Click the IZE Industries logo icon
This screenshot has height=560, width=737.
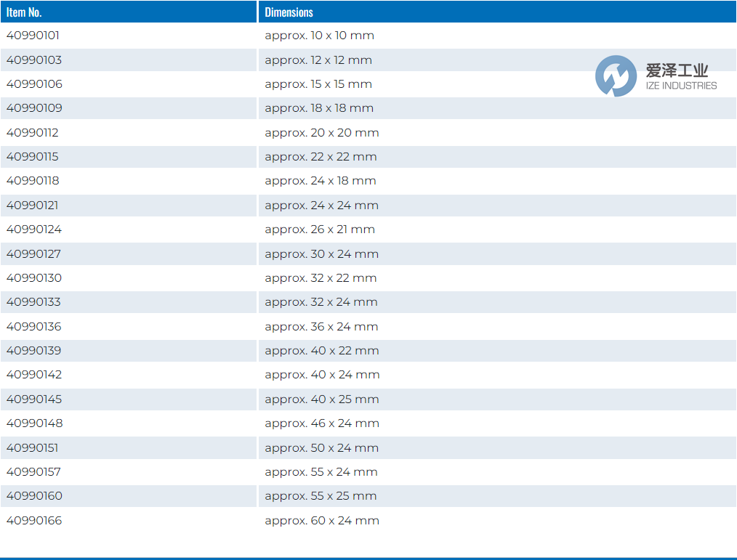(615, 76)
